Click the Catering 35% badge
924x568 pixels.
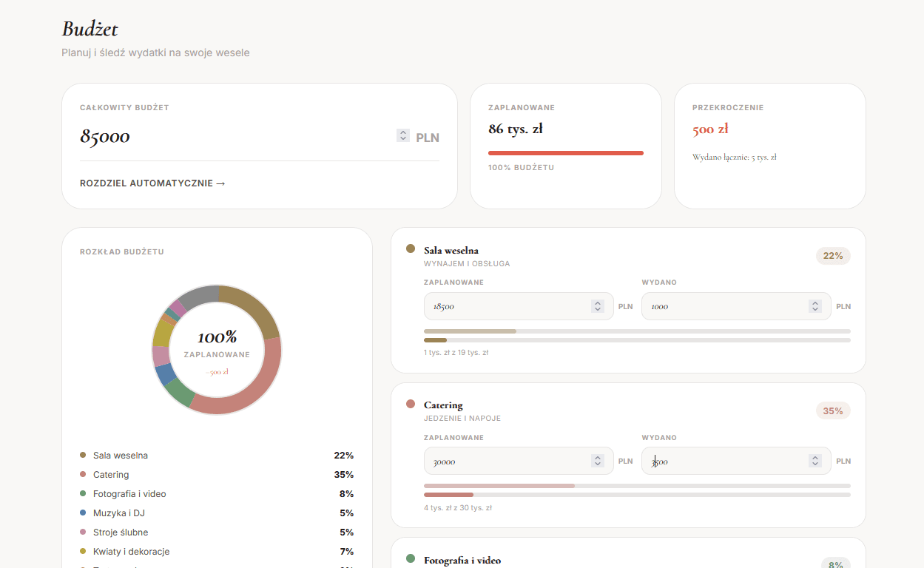833,410
